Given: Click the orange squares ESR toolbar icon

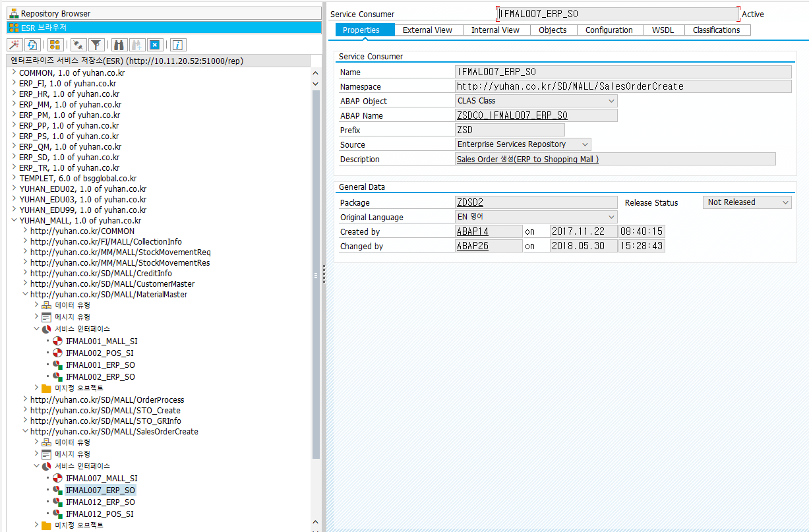Looking at the screenshot, I should 55,45.
